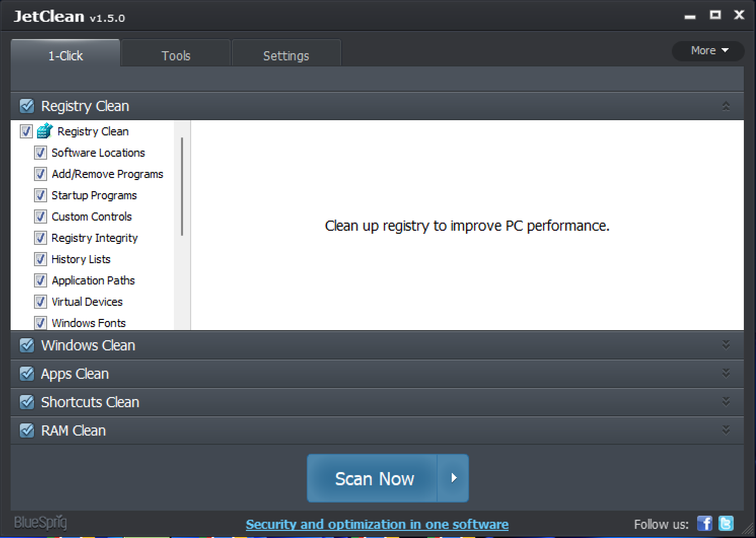Toggle Registry Clean section checkbox
Screen dimensions: 756x538
pos(27,106)
